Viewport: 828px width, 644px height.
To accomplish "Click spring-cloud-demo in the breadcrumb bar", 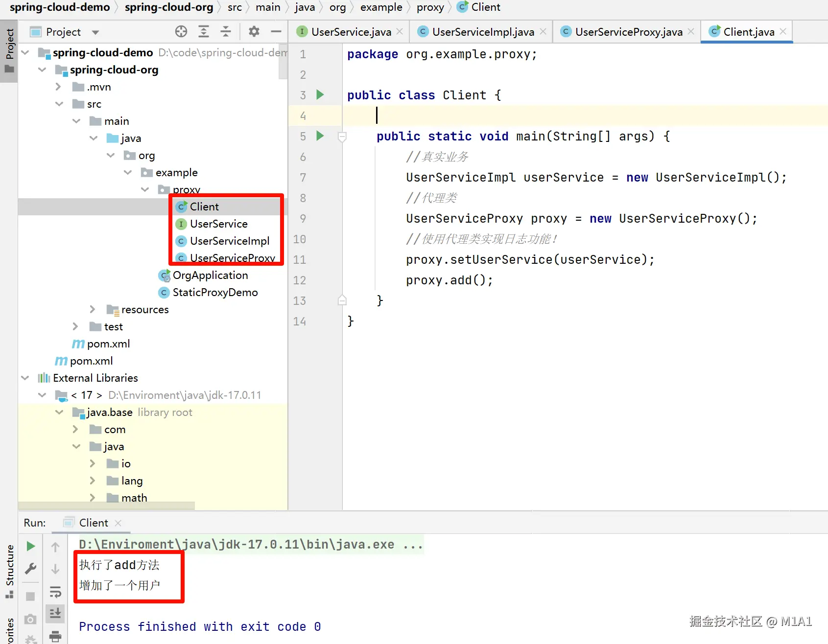I will [60, 7].
